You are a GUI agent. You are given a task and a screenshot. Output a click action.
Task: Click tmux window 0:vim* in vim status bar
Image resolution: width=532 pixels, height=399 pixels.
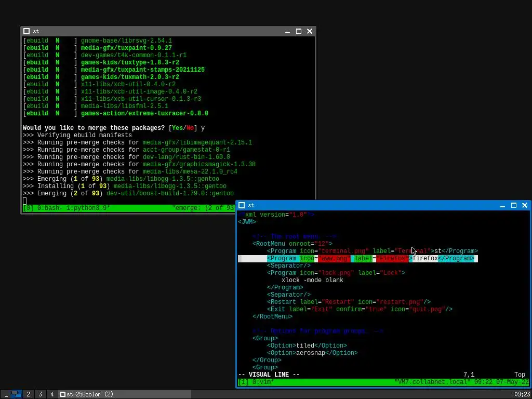263,382
